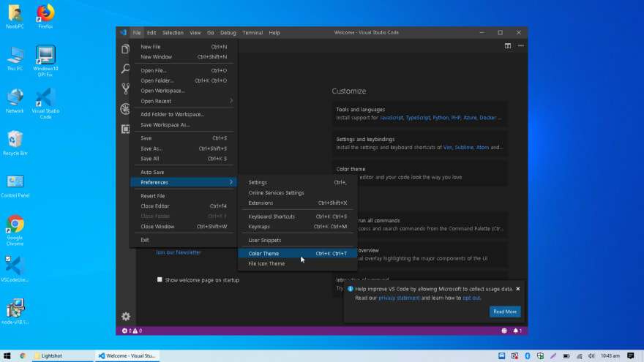Open the Debug menu
The height and width of the screenshot is (362, 644).
tap(228, 32)
